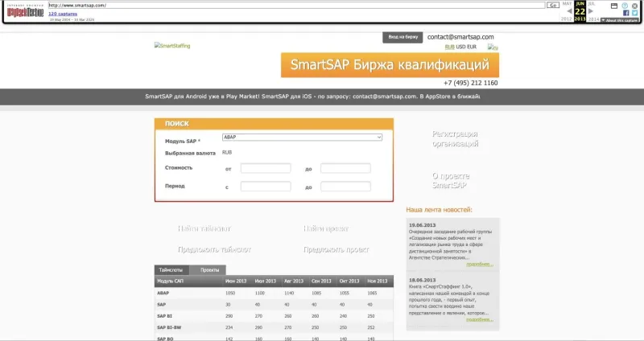The width and height of the screenshot is (644, 341).
Task: Click the Сен 2013 column header
Action: point(321,281)
